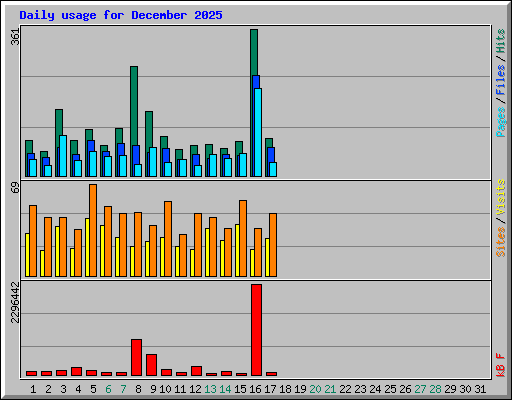The width and height of the screenshot is (512, 400).
Task: Click day label "16" on the x-axis
Action: pos(255,389)
